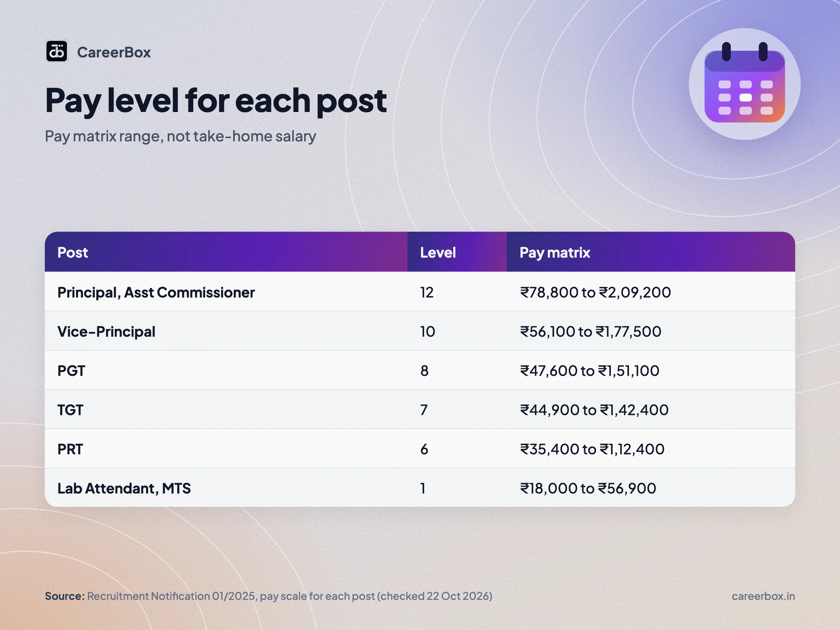Click pay range ₹35,400 to ₹1,12,400

pos(592,449)
